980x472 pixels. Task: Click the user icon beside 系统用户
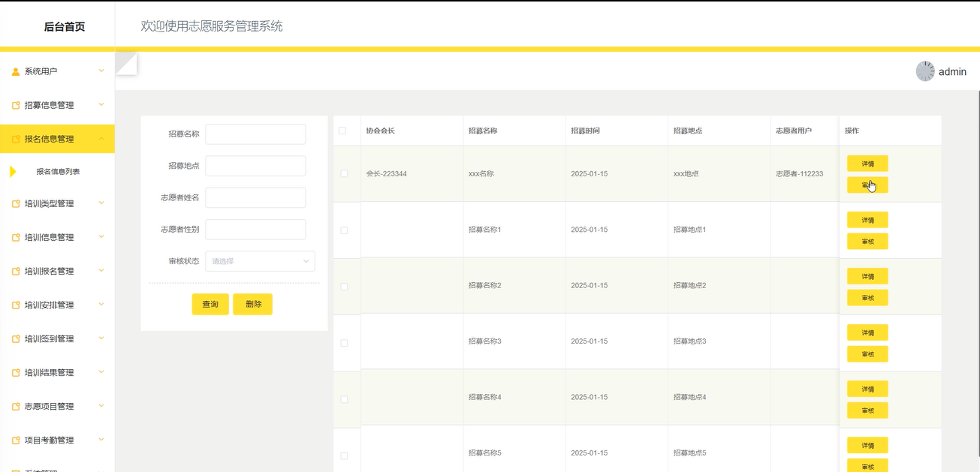point(16,72)
